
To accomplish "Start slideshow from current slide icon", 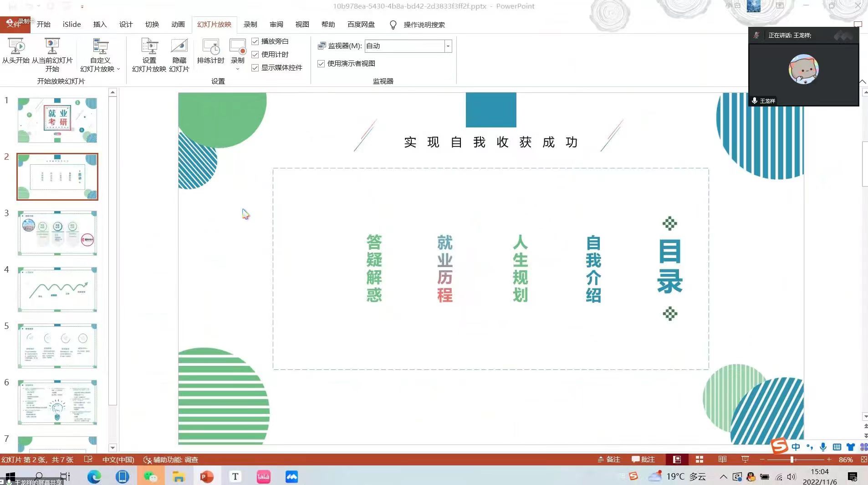I will click(x=52, y=46).
